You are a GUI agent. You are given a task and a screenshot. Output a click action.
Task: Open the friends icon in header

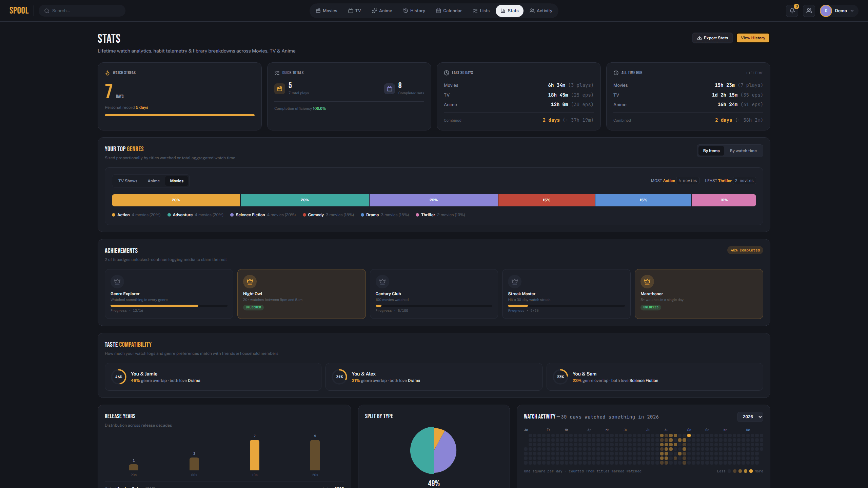pos(809,11)
